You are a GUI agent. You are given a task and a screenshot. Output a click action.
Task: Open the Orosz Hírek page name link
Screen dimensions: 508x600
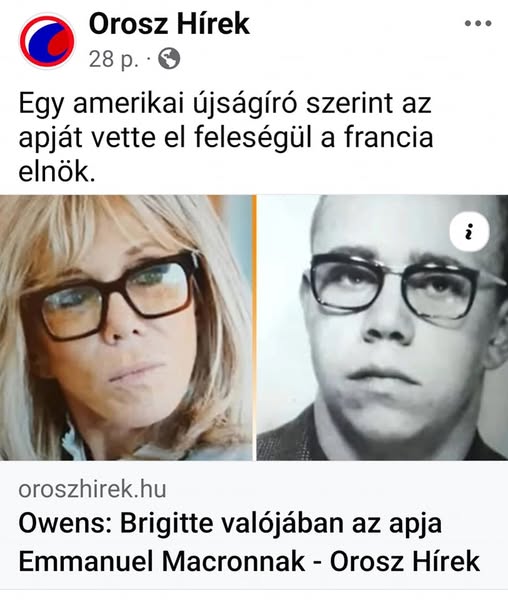point(169,24)
